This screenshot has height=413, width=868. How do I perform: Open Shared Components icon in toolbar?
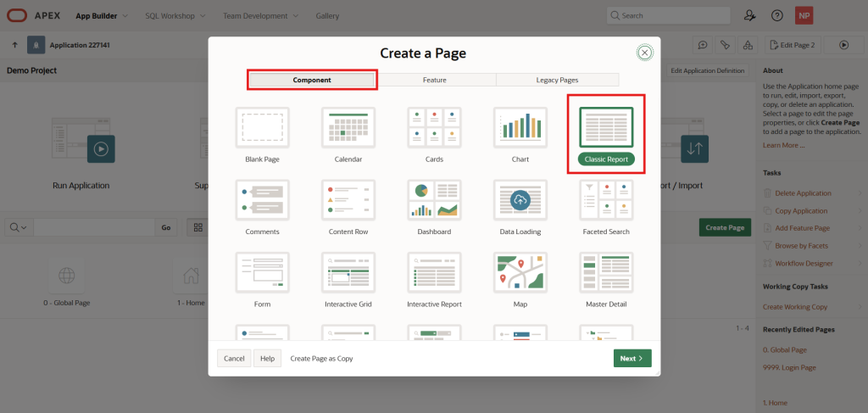coord(748,45)
